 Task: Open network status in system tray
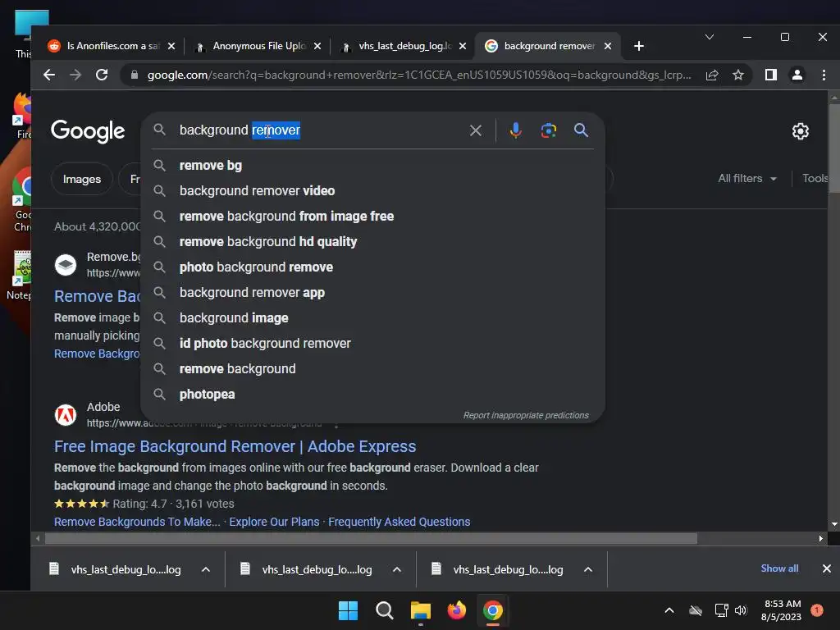coord(721,610)
